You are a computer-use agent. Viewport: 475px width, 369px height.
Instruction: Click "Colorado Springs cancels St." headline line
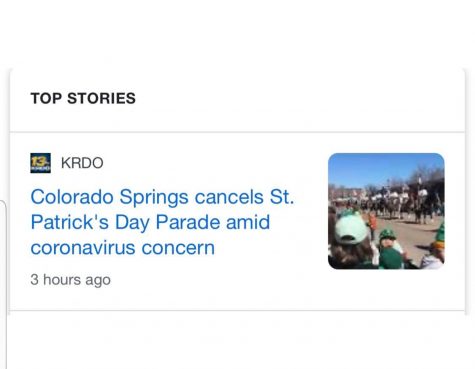pos(162,197)
